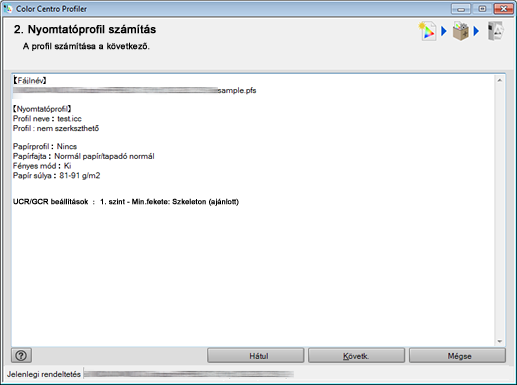Click the scrollbar down arrow
517x385 pixels.
pos(500,341)
